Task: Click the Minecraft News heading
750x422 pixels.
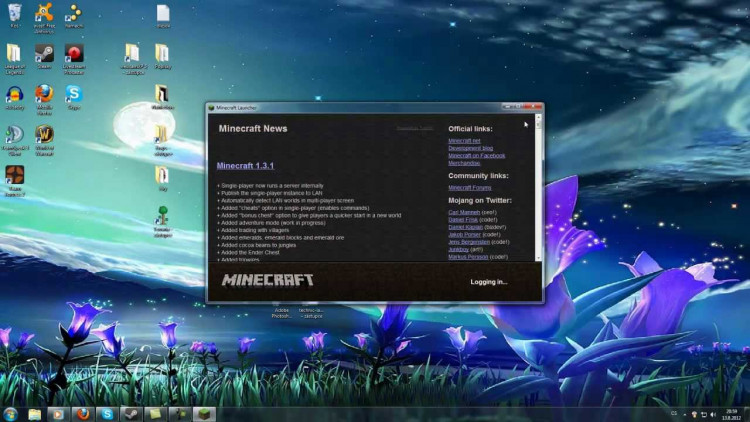Action: [x=253, y=129]
